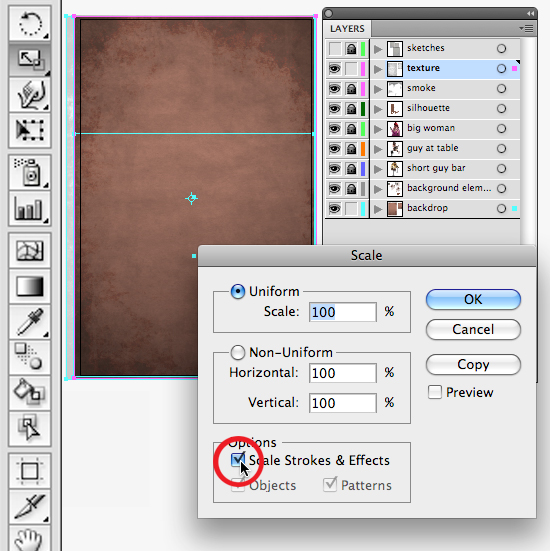Unlock the big woman layer

point(351,129)
